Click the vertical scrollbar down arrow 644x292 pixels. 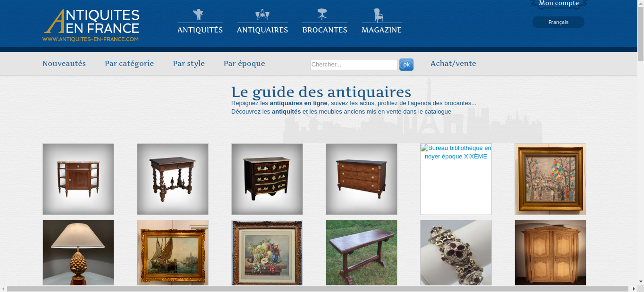[x=641, y=281]
